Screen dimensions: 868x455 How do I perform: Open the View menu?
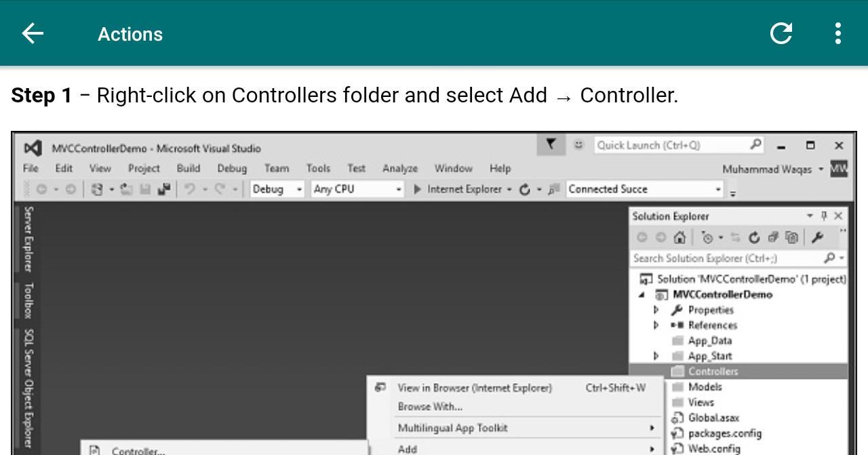coord(100,168)
